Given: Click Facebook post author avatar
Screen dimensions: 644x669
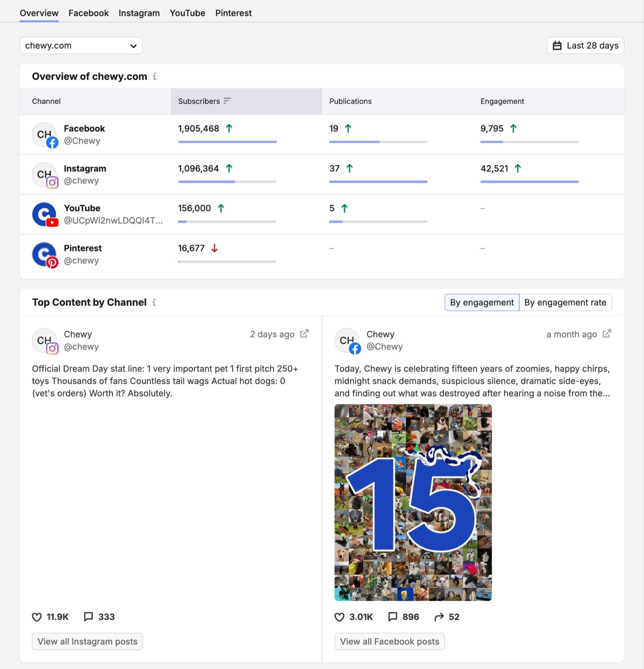Looking at the screenshot, I should (347, 341).
